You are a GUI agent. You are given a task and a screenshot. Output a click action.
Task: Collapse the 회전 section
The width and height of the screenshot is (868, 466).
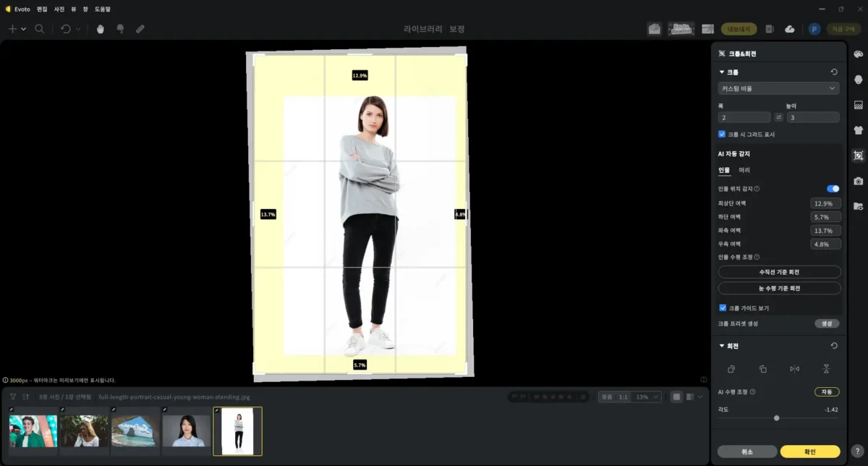tap(722, 346)
